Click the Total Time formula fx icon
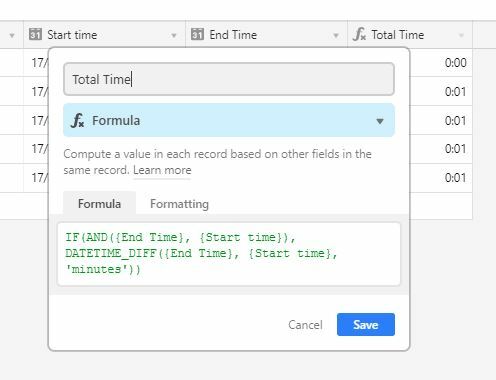The width and height of the screenshot is (496, 380). tap(359, 34)
